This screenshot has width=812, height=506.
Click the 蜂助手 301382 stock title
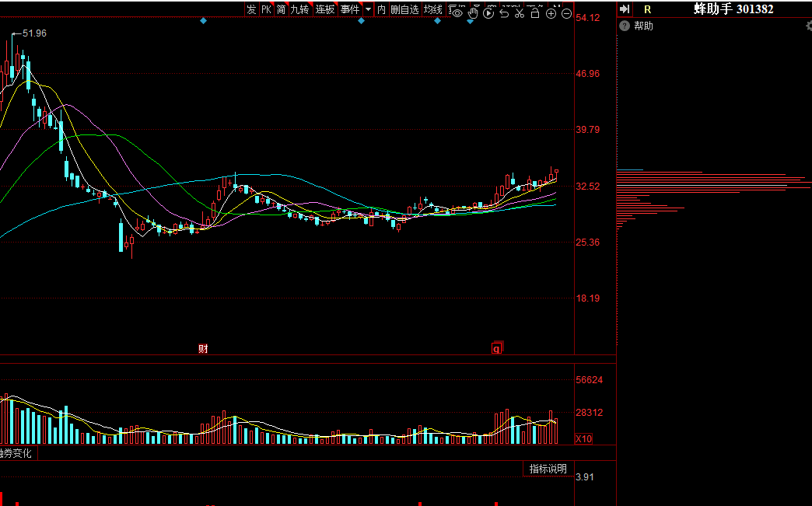pyautogui.click(x=733, y=9)
